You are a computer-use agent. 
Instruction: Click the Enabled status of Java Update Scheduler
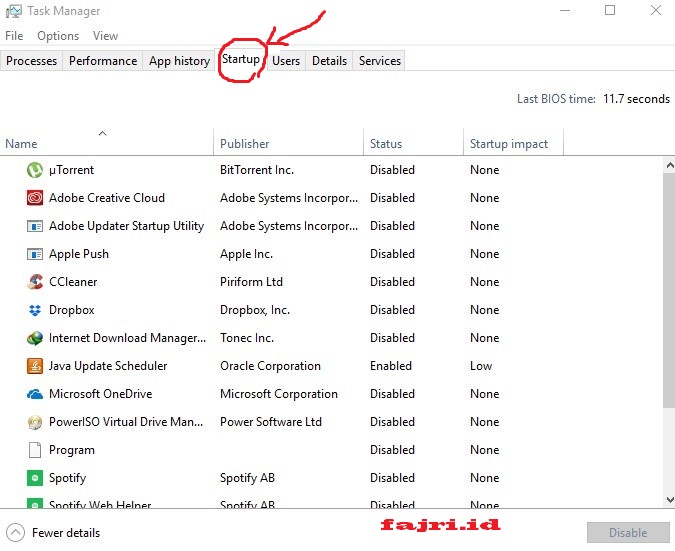pos(391,366)
